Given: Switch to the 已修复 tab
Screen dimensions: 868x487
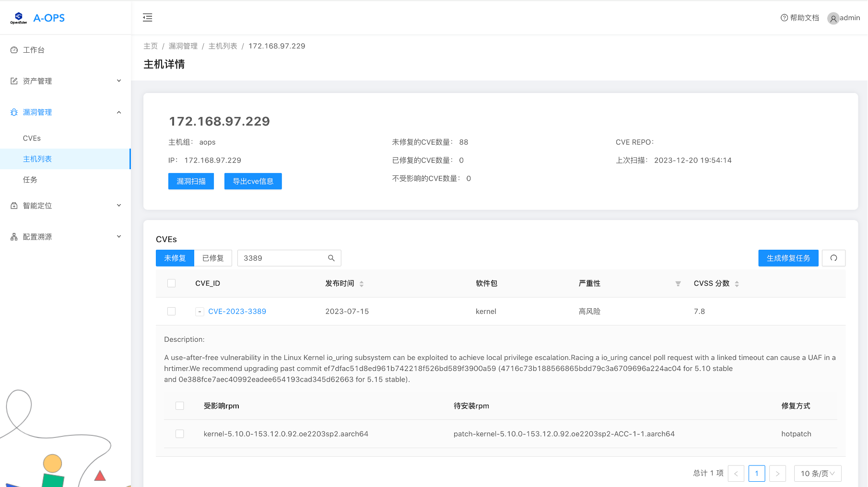Looking at the screenshot, I should [213, 258].
